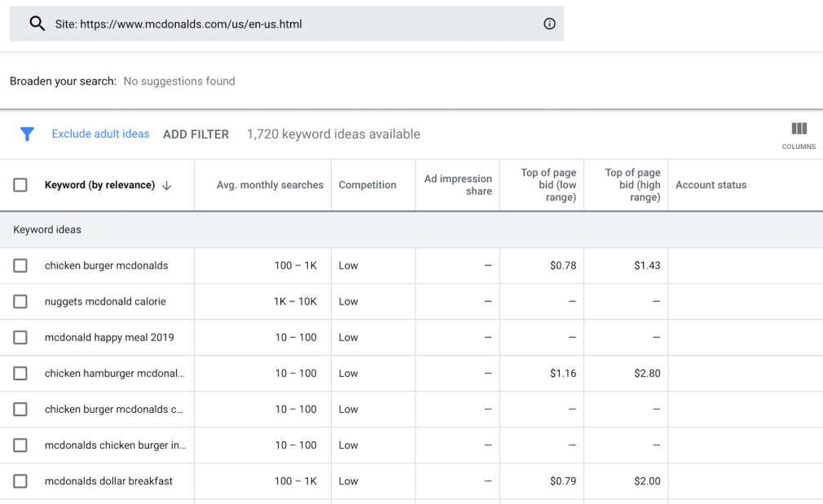This screenshot has width=823, height=504.
Task: Click the $2.80 high bid value
Action: pos(647,374)
